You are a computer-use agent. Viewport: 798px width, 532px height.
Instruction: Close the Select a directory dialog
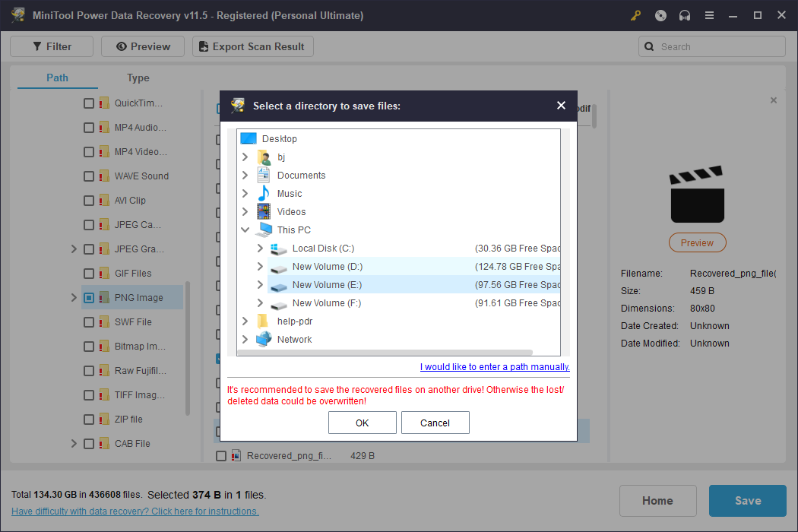(x=561, y=106)
